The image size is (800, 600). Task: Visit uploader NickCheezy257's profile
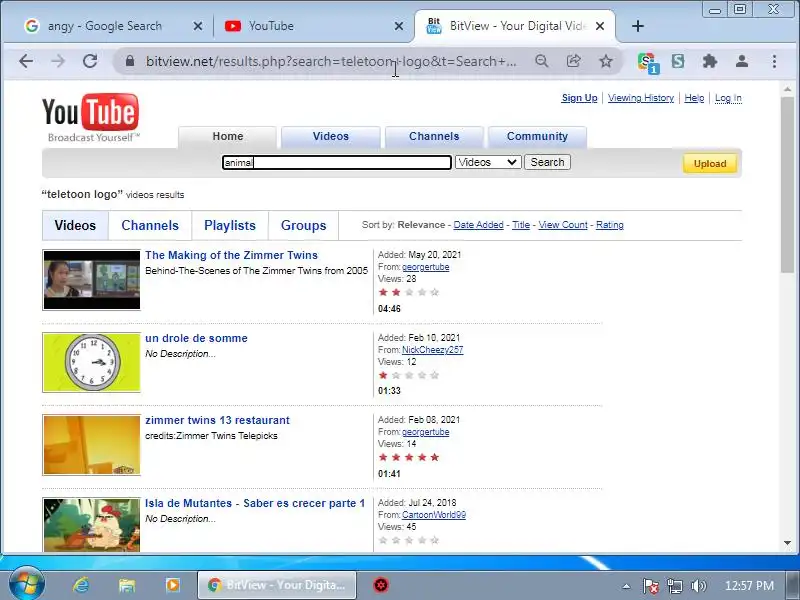coord(432,350)
